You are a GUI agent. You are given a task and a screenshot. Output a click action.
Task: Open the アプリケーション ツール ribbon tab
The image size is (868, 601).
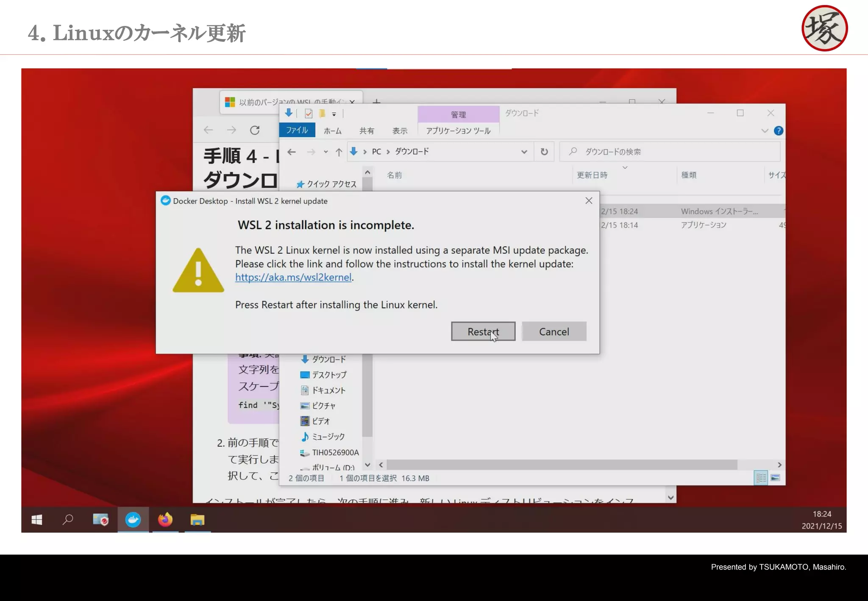(x=458, y=131)
